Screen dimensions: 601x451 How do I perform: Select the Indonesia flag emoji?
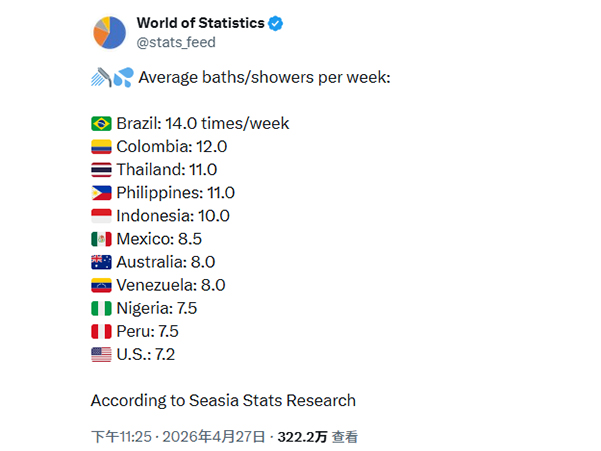point(101,216)
